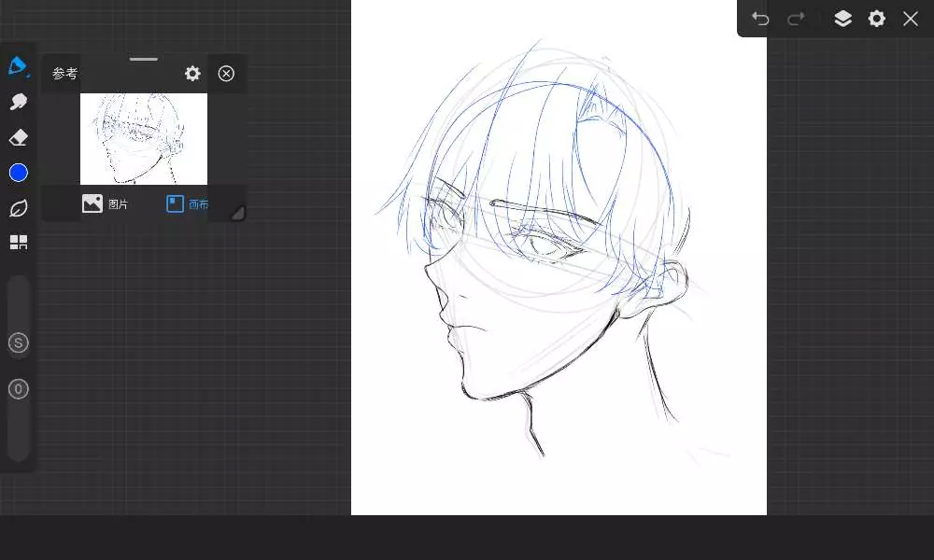Open the four-square grid tool icon
Viewport: 934px width, 560px height.
tap(18, 243)
